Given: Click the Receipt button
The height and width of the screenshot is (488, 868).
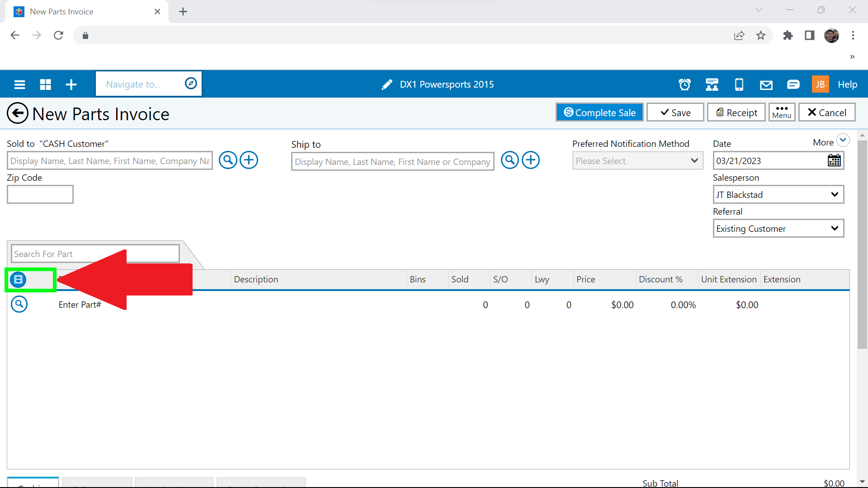Looking at the screenshot, I should (736, 113).
